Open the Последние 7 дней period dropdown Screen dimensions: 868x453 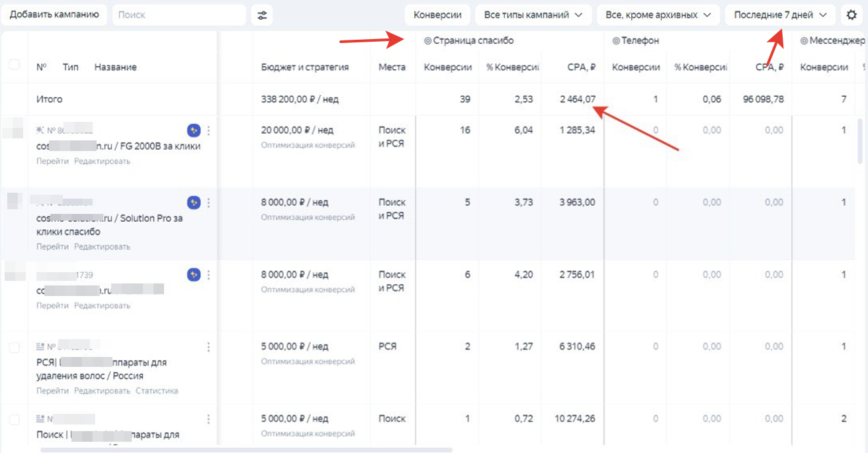point(780,15)
